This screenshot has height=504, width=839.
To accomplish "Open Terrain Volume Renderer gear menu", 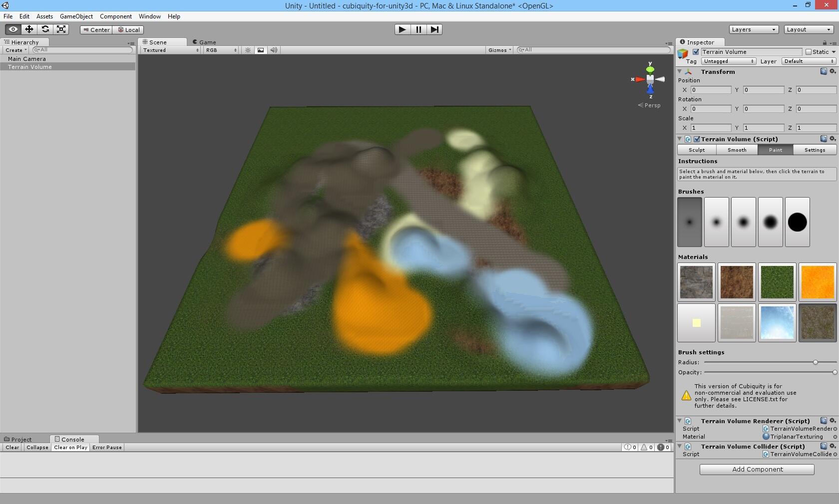I will coord(833,421).
